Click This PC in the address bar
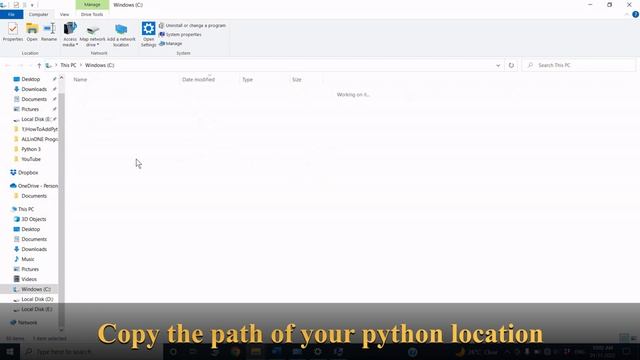The width and height of the screenshot is (640, 360). click(x=68, y=65)
